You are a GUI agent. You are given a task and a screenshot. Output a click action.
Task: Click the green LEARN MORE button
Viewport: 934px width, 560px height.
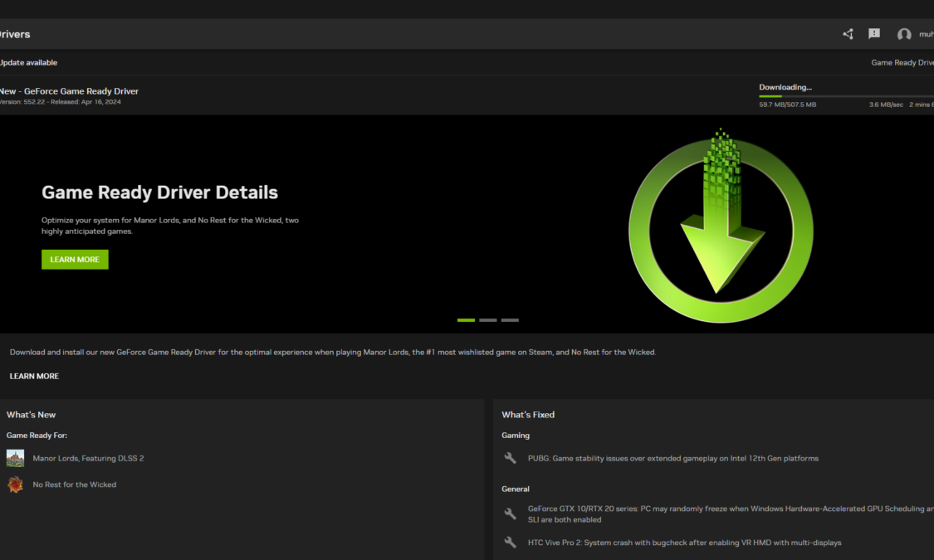(75, 260)
